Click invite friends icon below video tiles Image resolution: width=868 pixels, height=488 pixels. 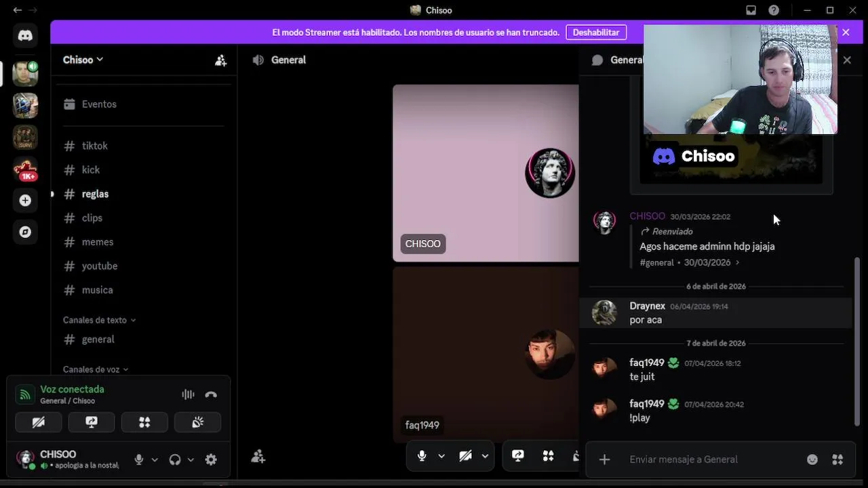coord(258,457)
